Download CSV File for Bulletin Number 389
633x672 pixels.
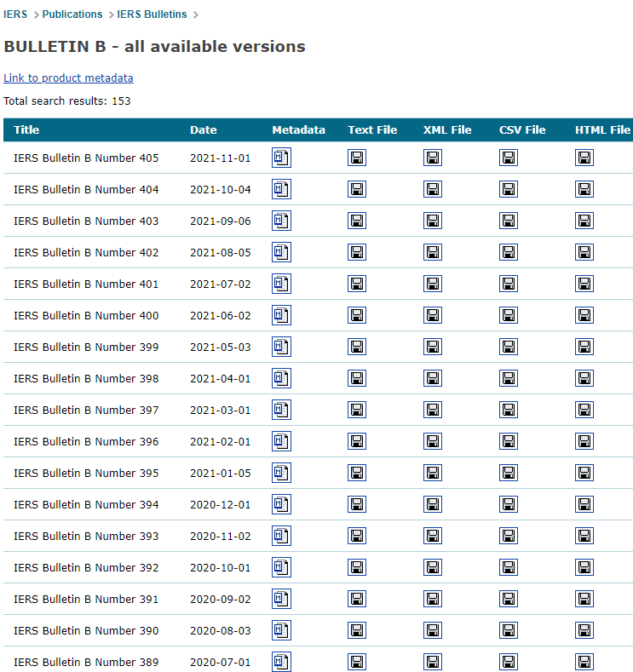coord(509,662)
